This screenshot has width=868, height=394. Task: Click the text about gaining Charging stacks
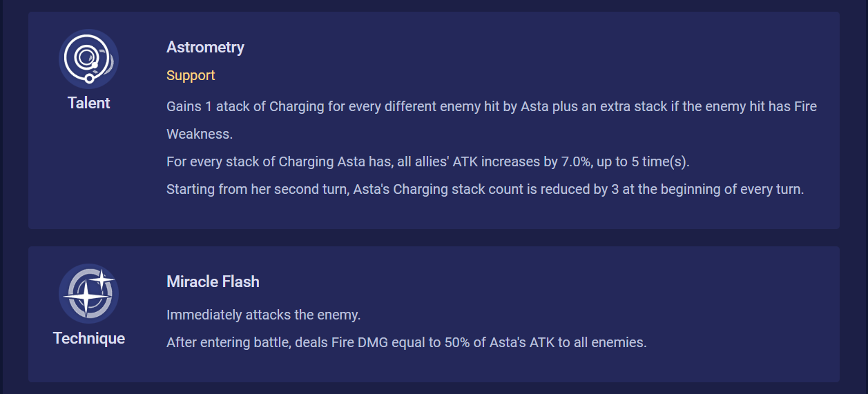[492, 107]
